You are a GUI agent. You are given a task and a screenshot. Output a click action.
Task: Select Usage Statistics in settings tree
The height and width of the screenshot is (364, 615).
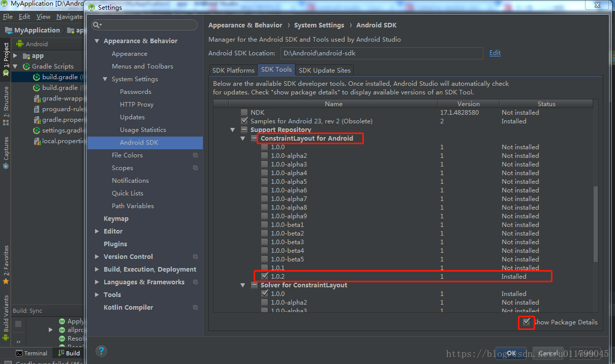pos(143,130)
